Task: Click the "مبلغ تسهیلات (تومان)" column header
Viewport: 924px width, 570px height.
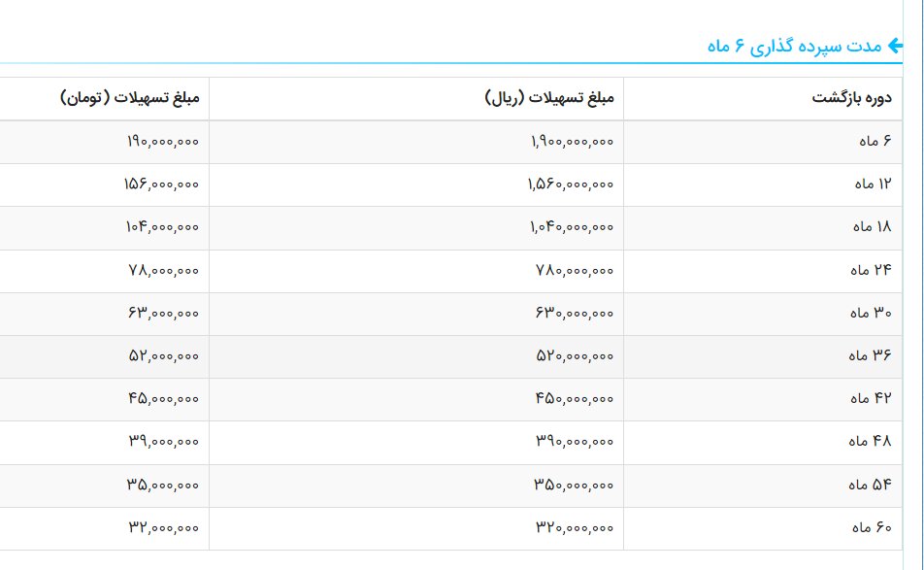Action: (x=130, y=98)
